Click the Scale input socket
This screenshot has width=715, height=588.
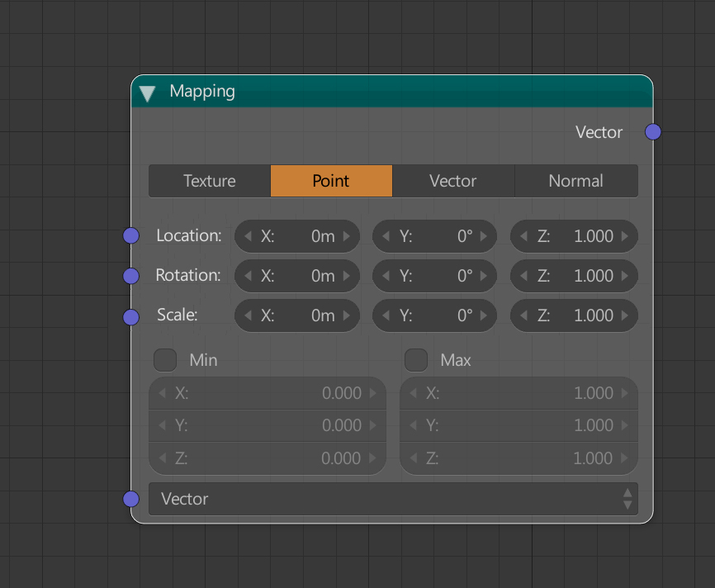(x=131, y=317)
